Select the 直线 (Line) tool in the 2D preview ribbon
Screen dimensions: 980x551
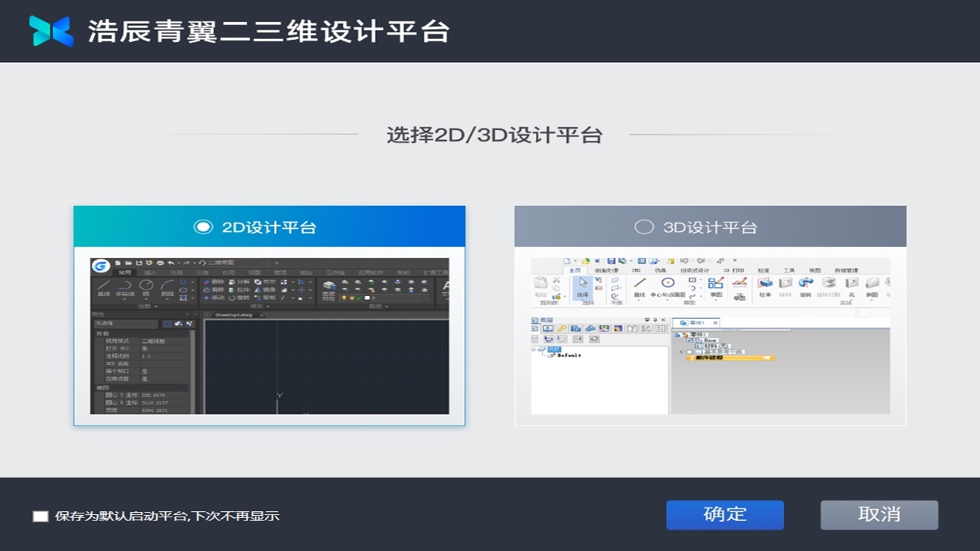click(x=104, y=284)
